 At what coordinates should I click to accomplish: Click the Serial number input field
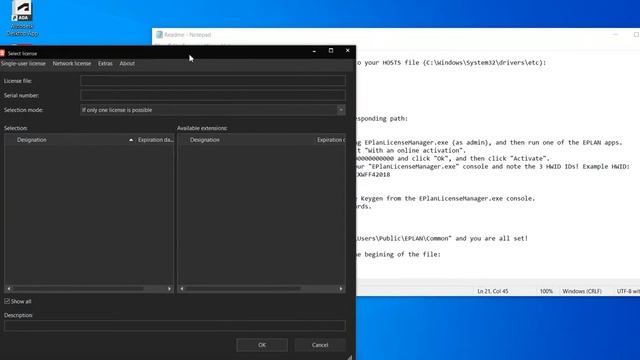pyautogui.click(x=213, y=96)
